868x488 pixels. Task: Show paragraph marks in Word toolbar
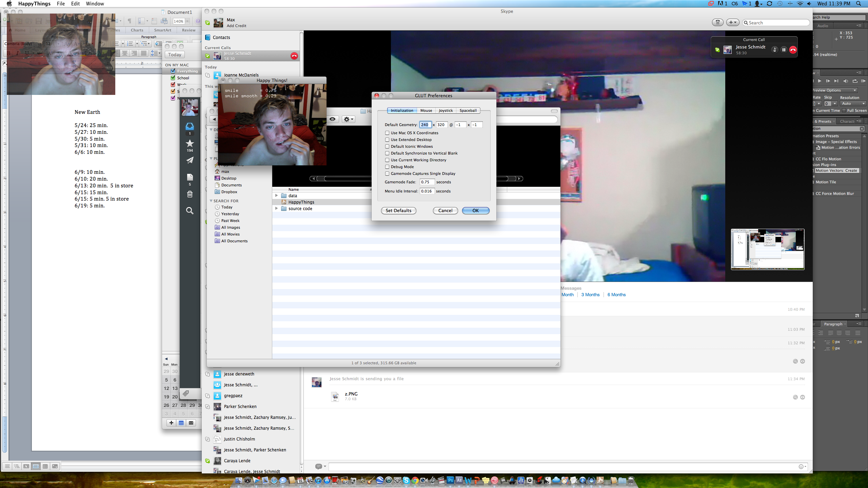tap(130, 21)
